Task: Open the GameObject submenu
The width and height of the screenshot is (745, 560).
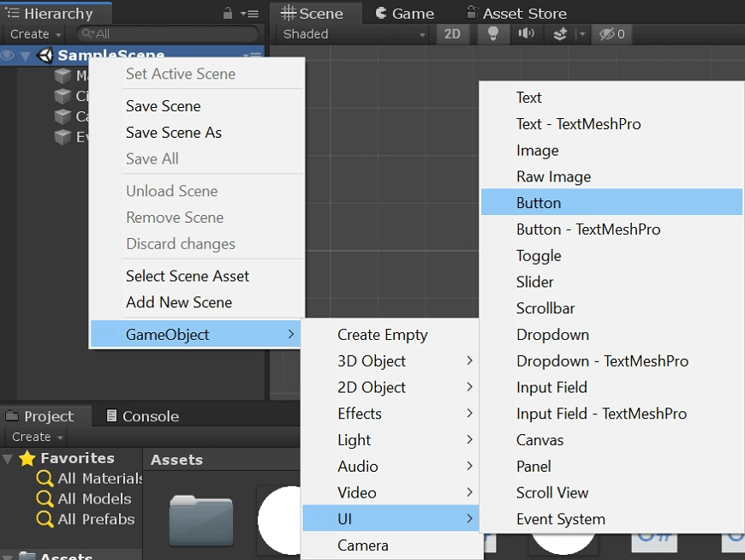Action: pyautogui.click(x=195, y=334)
